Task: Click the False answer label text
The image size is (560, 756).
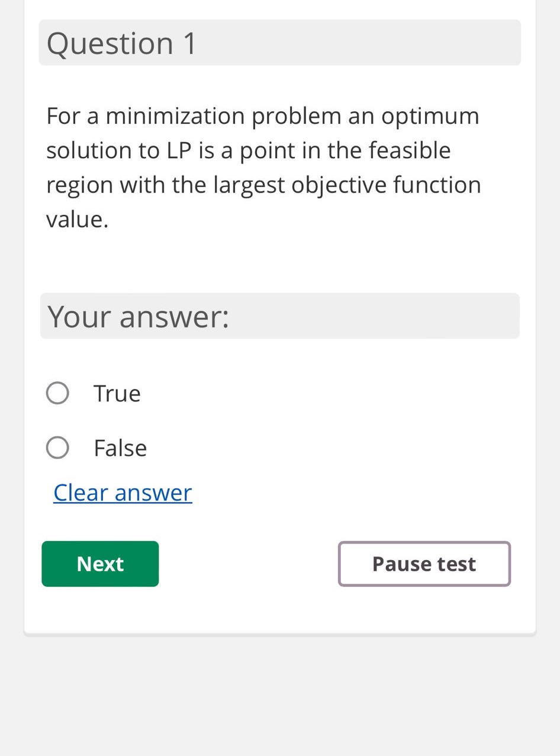Action: (120, 447)
